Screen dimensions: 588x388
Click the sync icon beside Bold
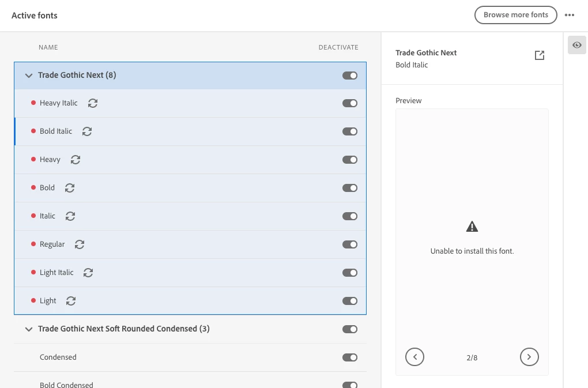click(x=70, y=188)
